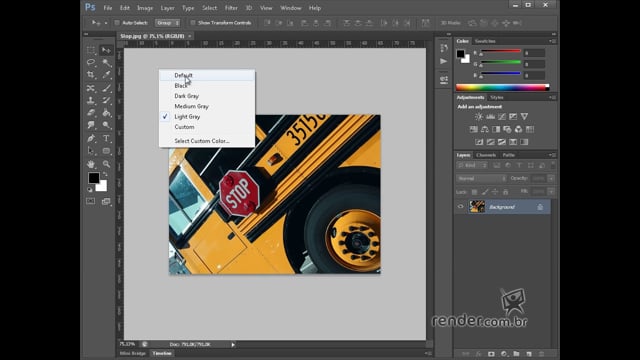Enable Show Transform Controls checkbox

(193, 23)
